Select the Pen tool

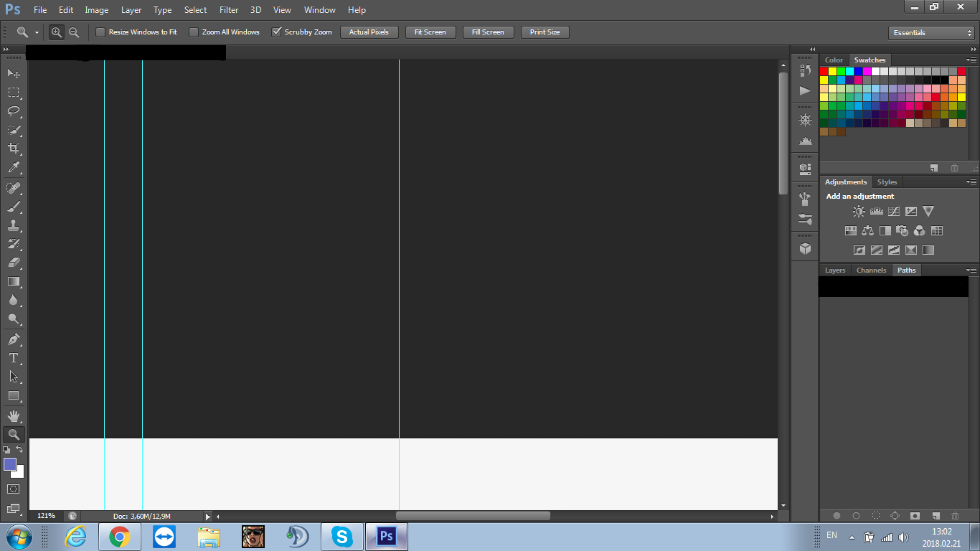(x=14, y=339)
